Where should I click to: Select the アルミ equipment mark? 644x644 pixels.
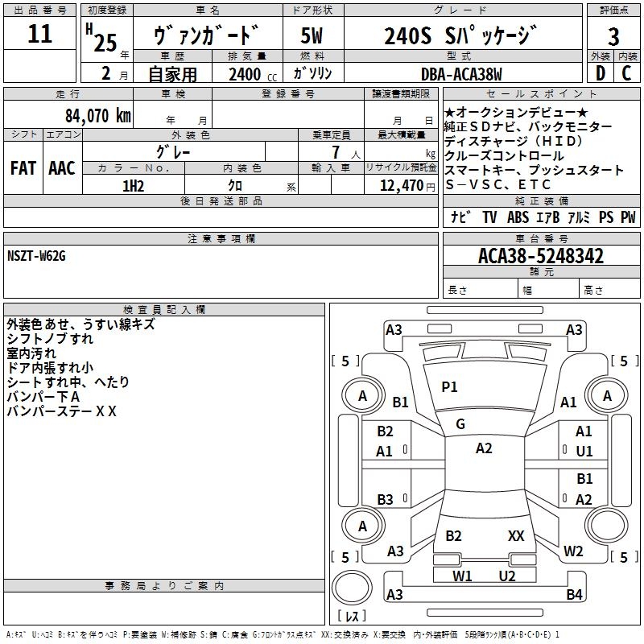point(579,217)
